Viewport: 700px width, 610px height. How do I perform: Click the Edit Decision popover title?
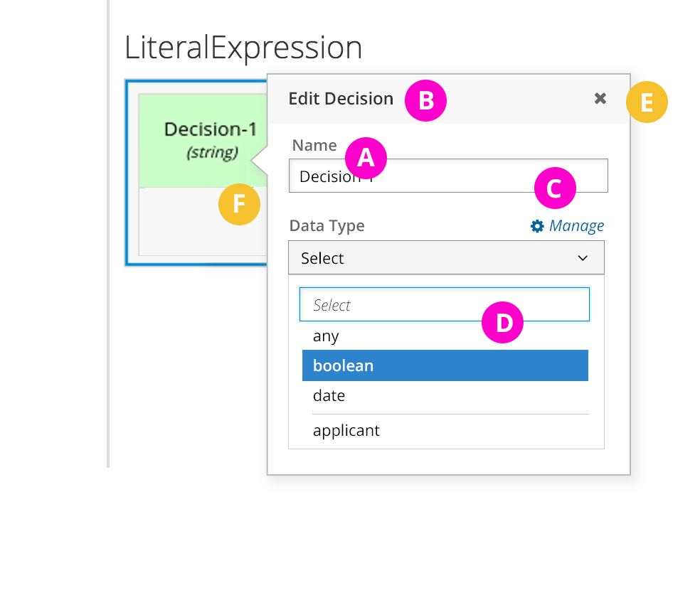point(341,99)
